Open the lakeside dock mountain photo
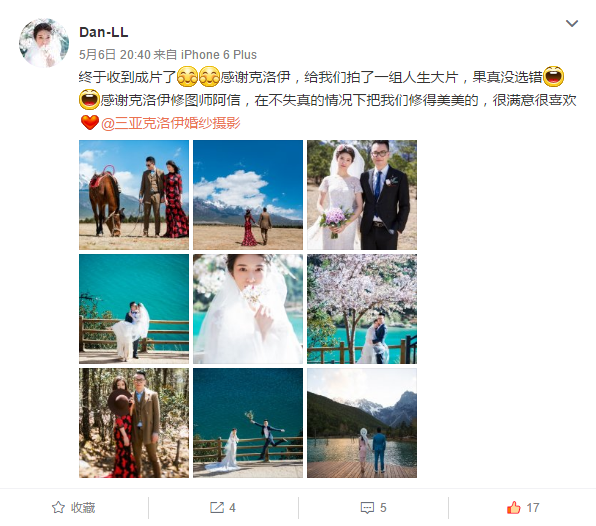Screen dimensions: 596x526 click(x=362, y=423)
